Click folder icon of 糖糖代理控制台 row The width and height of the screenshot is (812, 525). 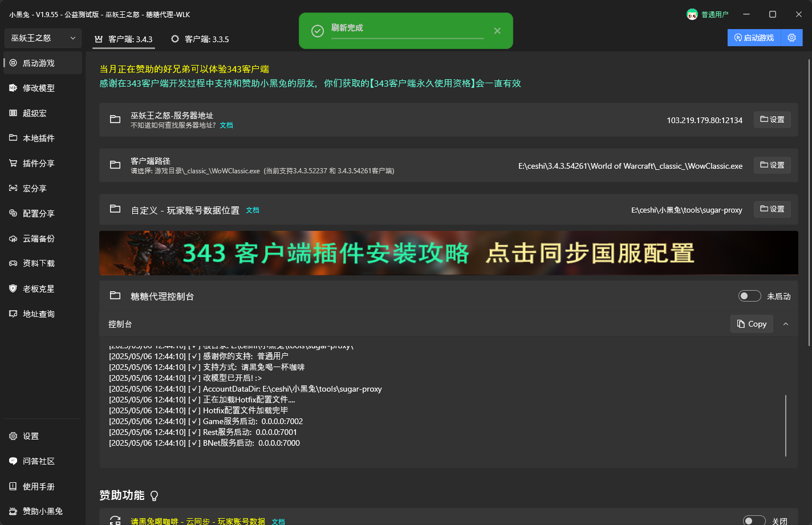[x=115, y=295]
